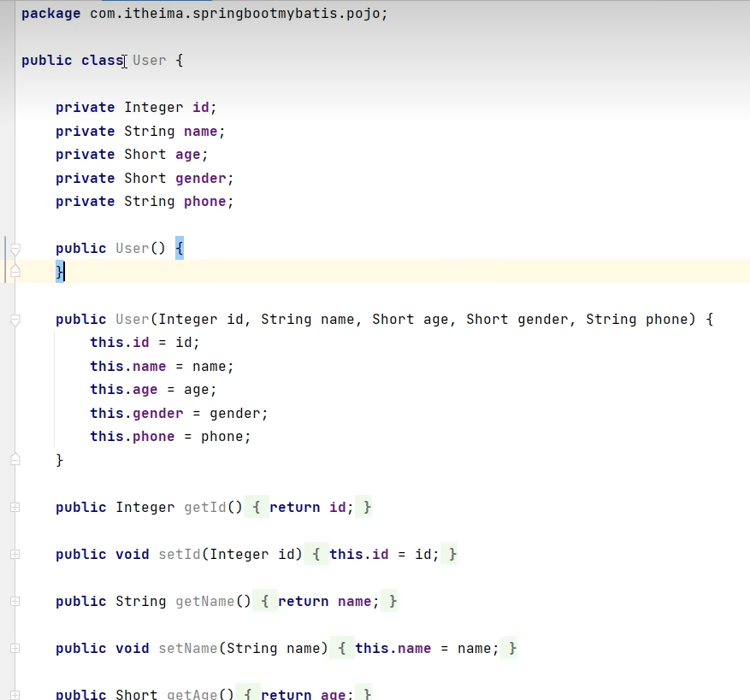
Task: Click the 'String' type in the phone field declaration
Action: click(x=150, y=202)
